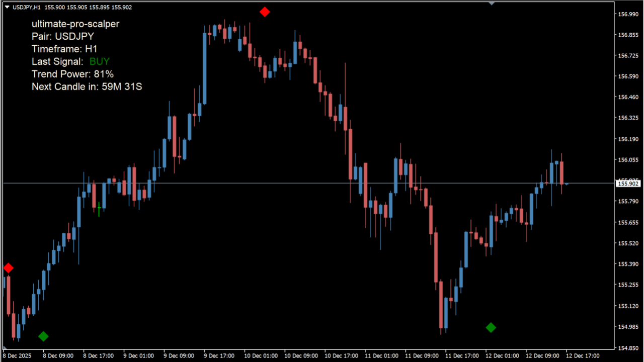Select the green buy diamond near 12 Dec 01:00
This screenshot has width=644, height=362.
(x=491, y=327)
